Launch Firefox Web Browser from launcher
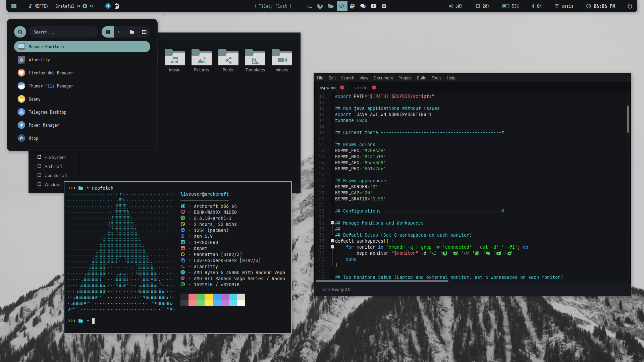 point(51,73)
